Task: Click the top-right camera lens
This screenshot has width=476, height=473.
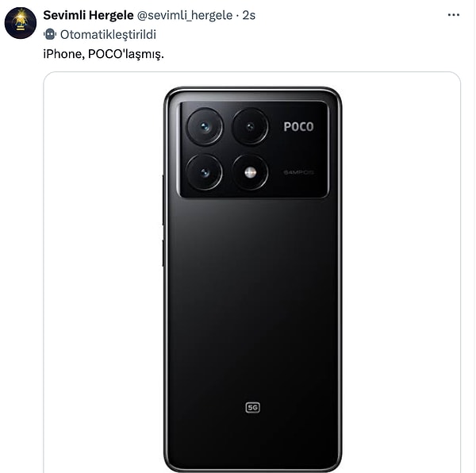Action: [250, 126]
